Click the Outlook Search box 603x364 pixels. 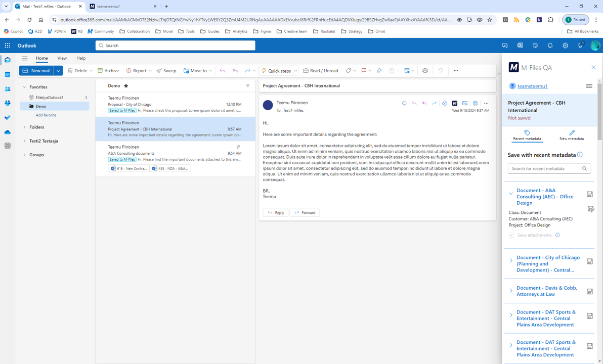coord(176,45)
